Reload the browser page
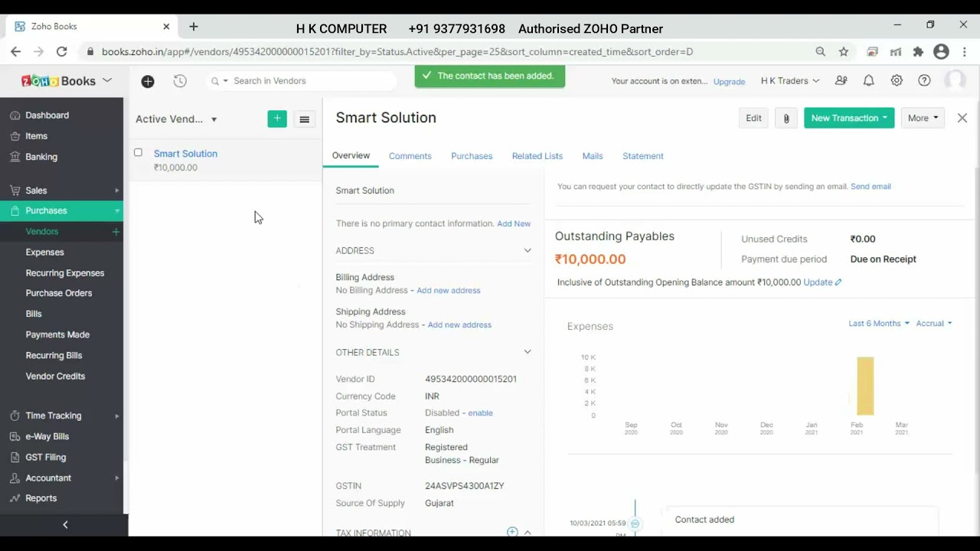Viewport: 980px width, 551px height. 61,51
